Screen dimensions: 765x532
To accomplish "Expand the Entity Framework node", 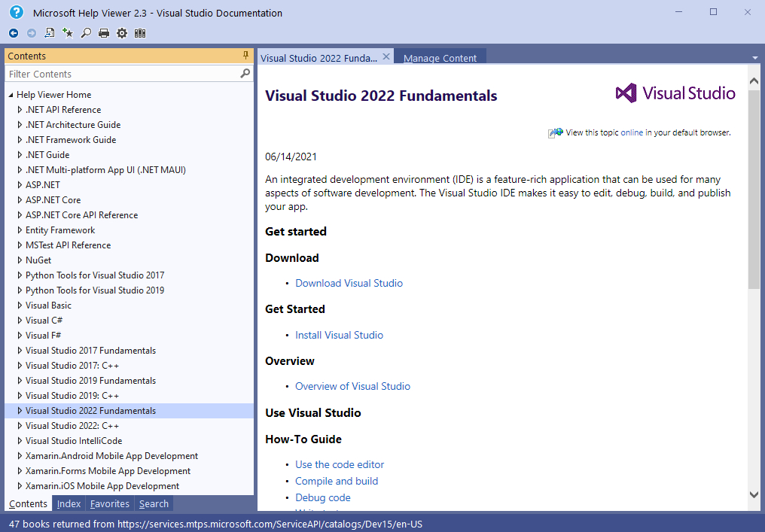I will pos(20,230).
